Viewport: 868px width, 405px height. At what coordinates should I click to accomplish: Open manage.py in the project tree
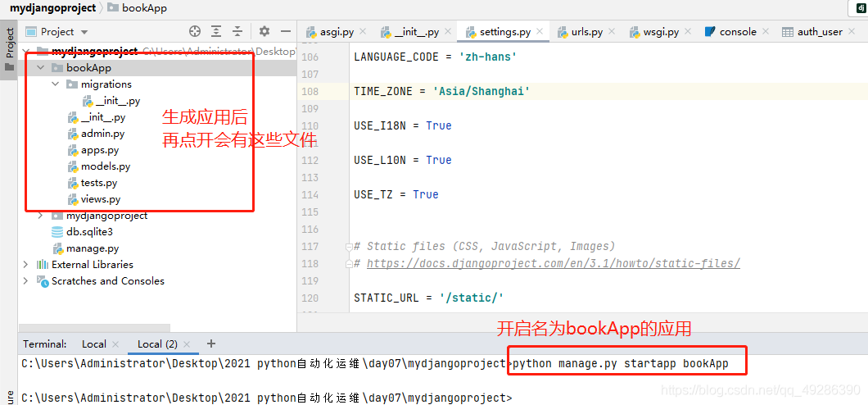tap(93, 248)
